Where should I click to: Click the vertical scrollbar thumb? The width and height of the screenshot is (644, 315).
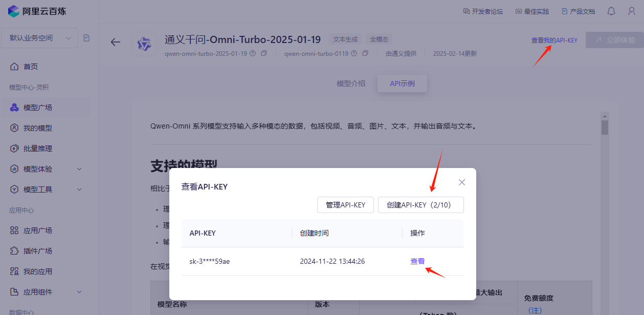point(605,127)
